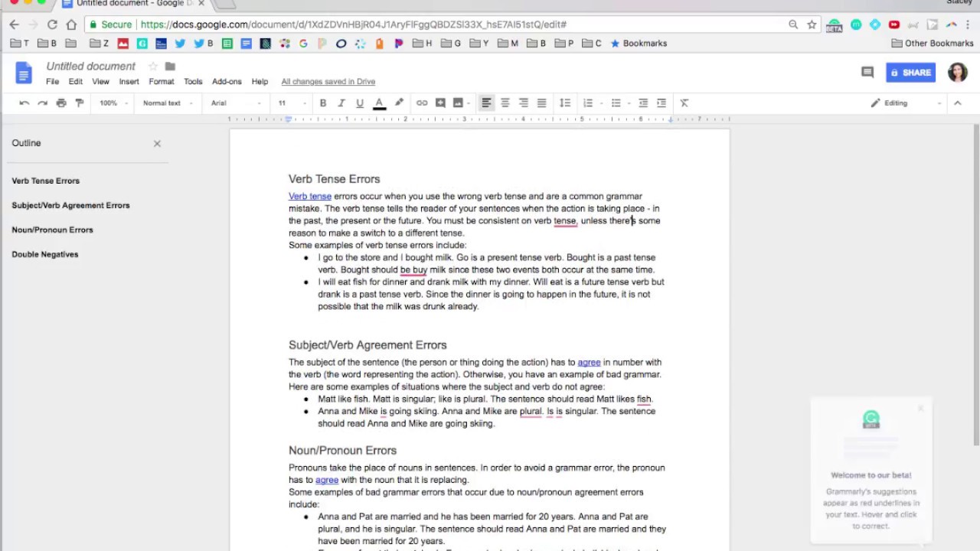Open the Add-ons menu

coord(227,82)
